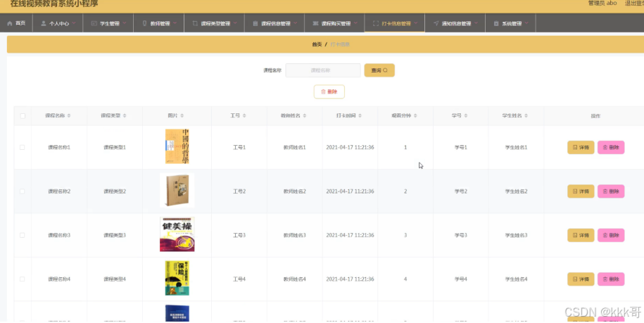Click the 操作 column header

tap(595, 116)
